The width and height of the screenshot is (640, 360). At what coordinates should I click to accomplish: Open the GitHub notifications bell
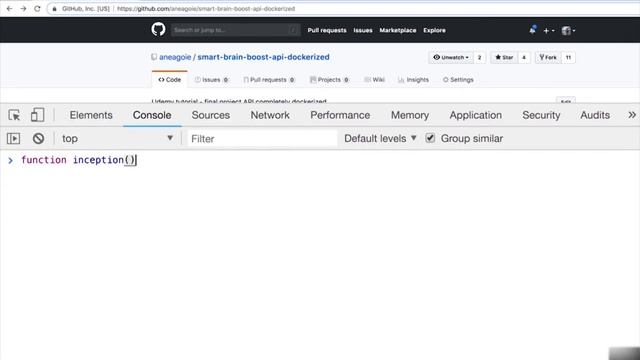coord(532,30)
